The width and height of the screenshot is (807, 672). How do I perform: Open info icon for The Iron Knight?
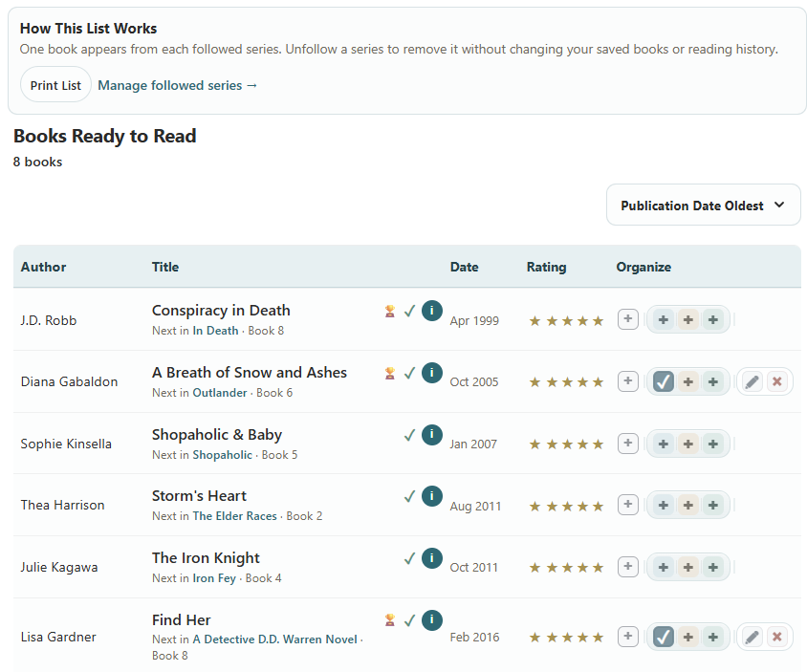point(432,558)
